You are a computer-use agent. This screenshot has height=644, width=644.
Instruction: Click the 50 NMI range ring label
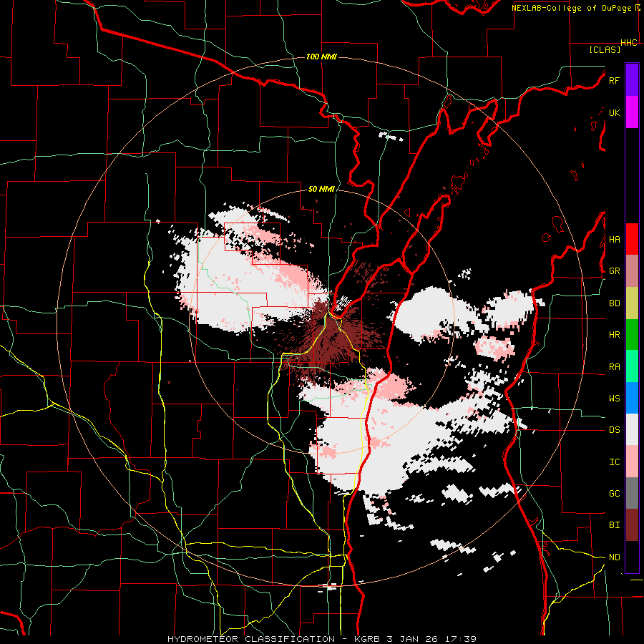[x=321, y=190]
